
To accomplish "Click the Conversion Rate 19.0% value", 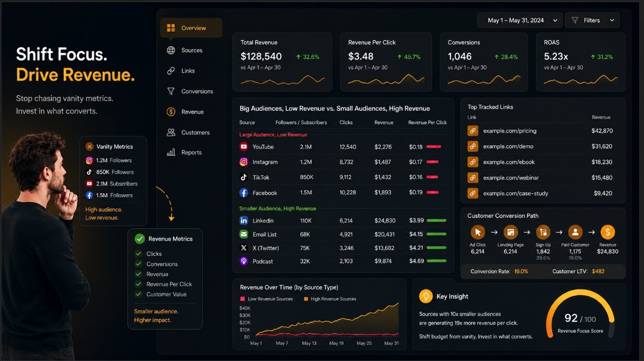I will click(521, 271).
